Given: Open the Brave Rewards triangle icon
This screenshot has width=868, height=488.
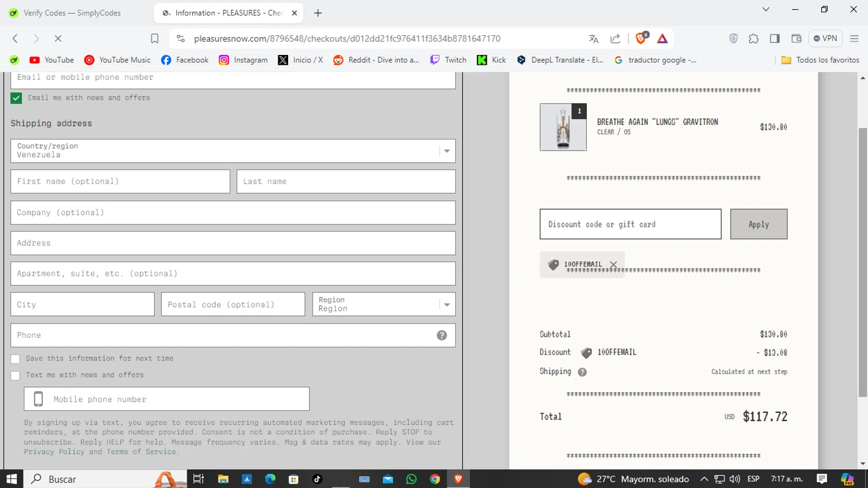Looking at the screenshot, I should click(x=663, y=39).
